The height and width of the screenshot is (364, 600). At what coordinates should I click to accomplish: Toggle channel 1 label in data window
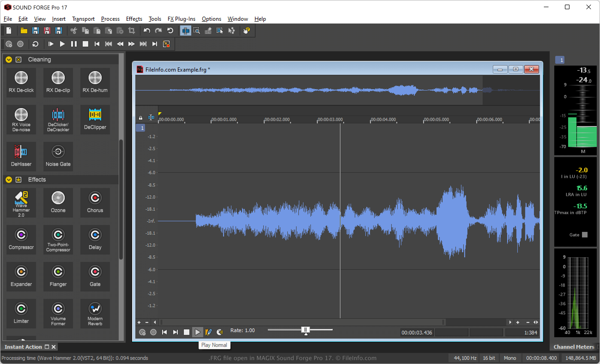point(140,128)
